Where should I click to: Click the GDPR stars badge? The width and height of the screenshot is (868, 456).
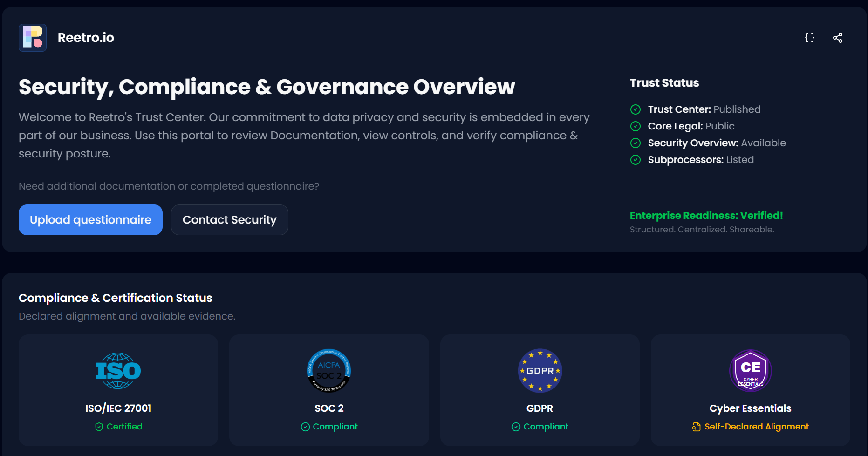pos(540,371)
